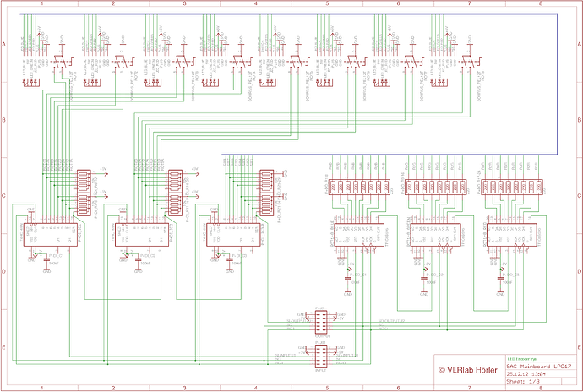The image size is (583, 392).
Task: Select the P-DO_C2 capacitor label
Action: pyautogui.click(x=434, y=275)
